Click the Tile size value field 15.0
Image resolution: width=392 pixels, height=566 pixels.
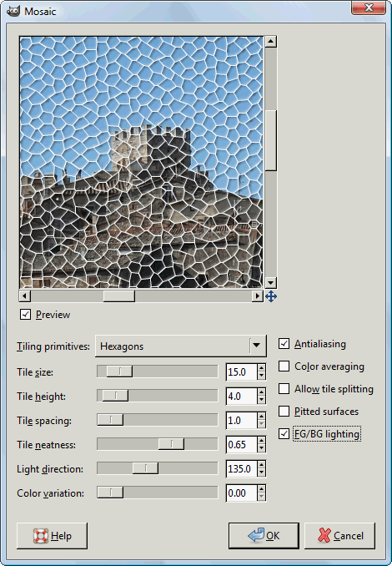click(241, 371)
